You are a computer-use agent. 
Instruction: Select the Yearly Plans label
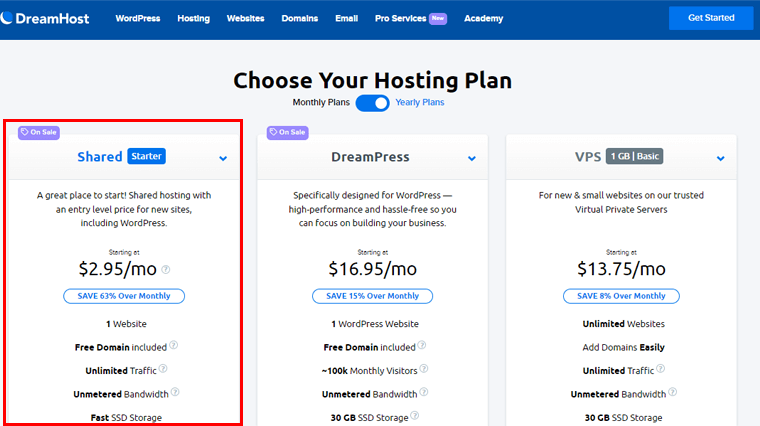(420, 102)
